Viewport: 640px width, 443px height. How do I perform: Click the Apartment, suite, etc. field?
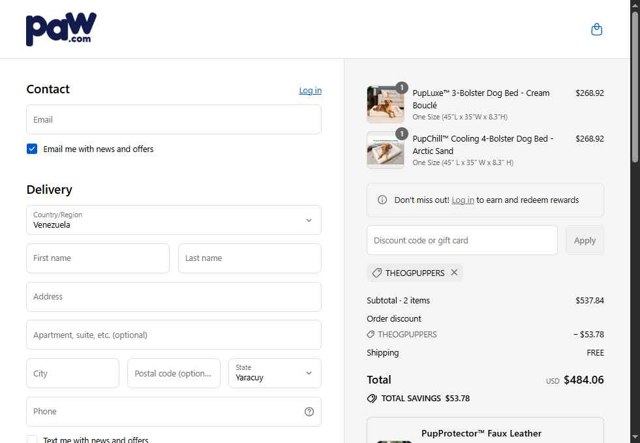click(174, 335)
